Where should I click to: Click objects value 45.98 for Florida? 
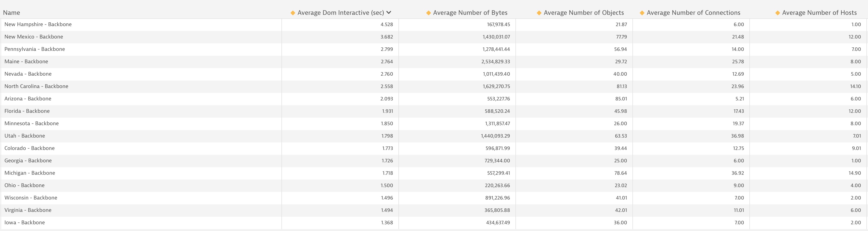[x=621, y=111]
